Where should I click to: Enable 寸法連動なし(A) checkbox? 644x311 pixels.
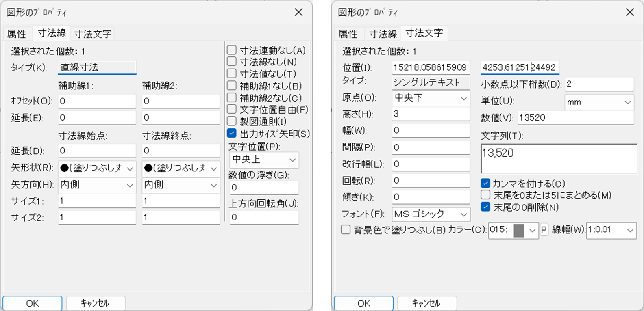232,50
